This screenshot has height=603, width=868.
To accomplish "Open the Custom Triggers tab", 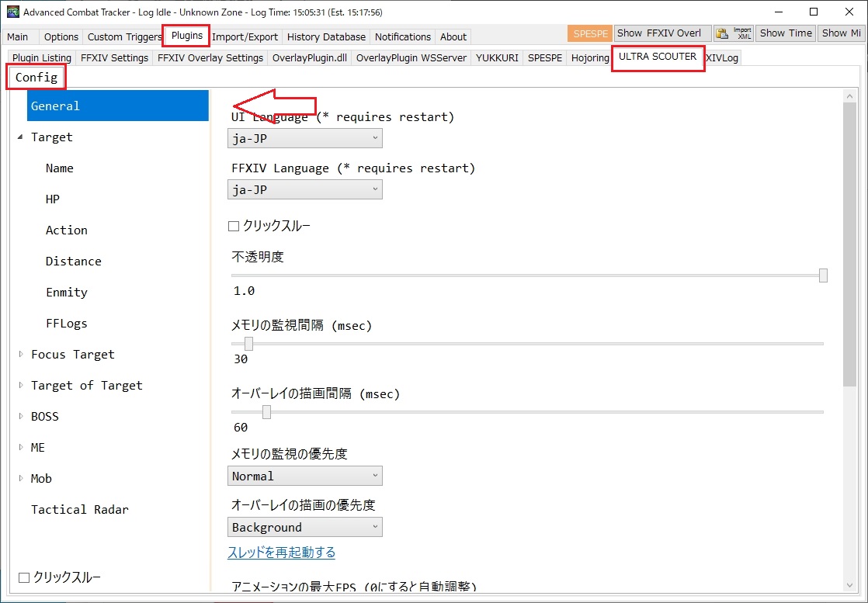I will pos(124,37).
